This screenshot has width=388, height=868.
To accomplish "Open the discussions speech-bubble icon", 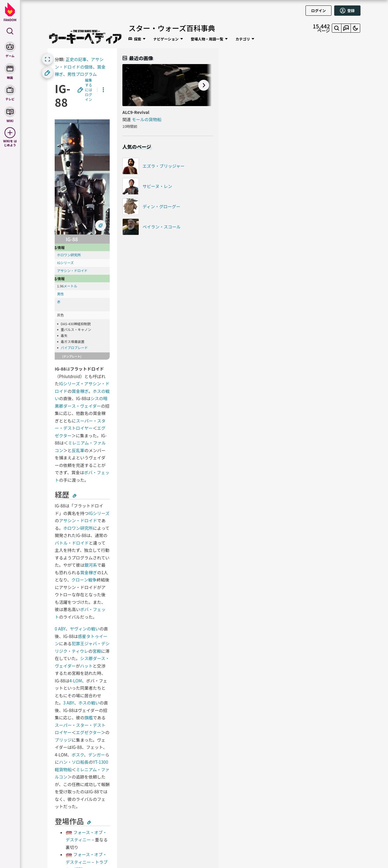I will point(346,28).
